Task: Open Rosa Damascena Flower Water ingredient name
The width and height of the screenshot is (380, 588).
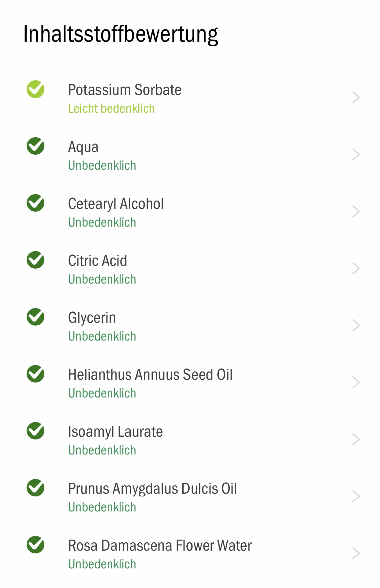Action: pos(160,545)
